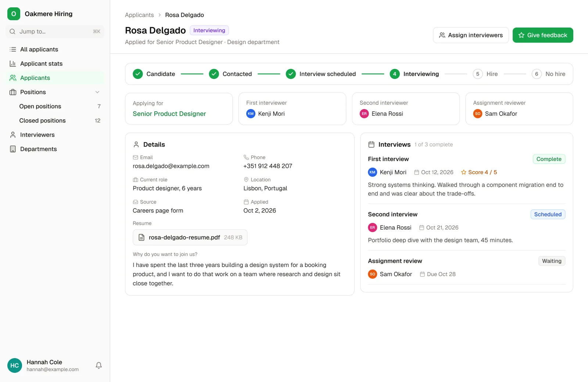The height and width of the screenshot is (382, 588).
Task: Select the Interview scheduled stage step
Action: coord(321,74)
